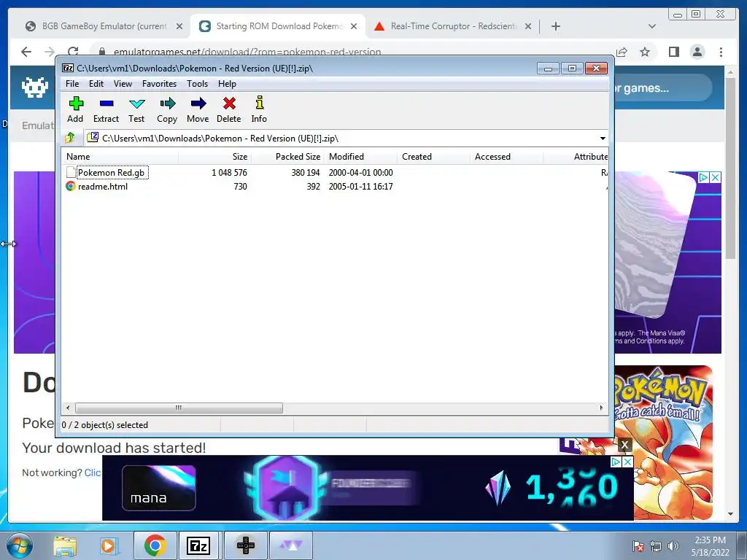Screen dimensions: 747x560
Task: Open the 7-Zip address path dropdown
Action: click(603, 139)
